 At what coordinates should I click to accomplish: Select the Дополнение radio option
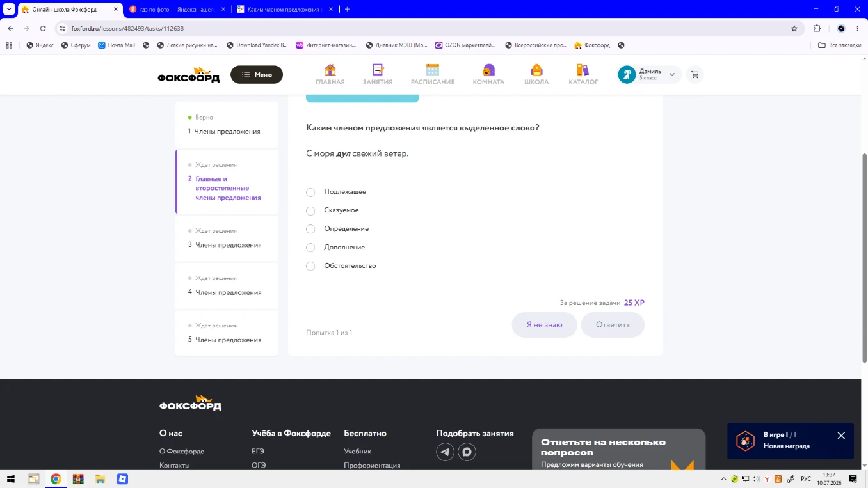click(310, 248)
